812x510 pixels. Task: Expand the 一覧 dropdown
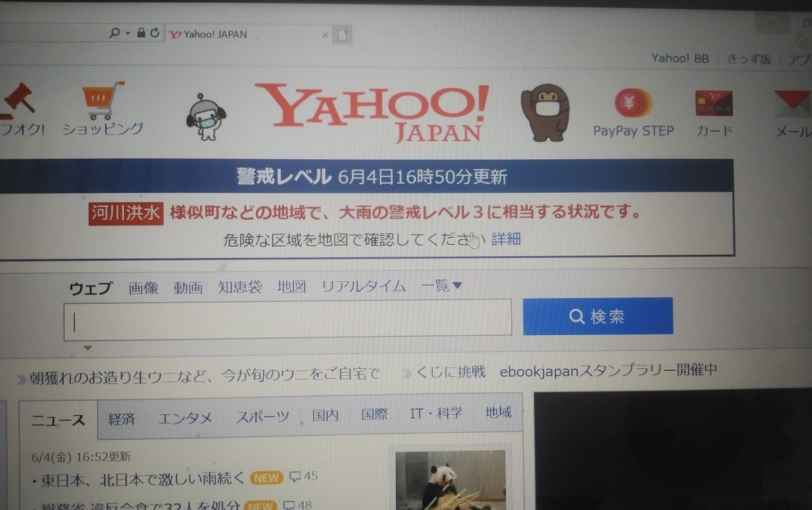[x=441, y=286]
